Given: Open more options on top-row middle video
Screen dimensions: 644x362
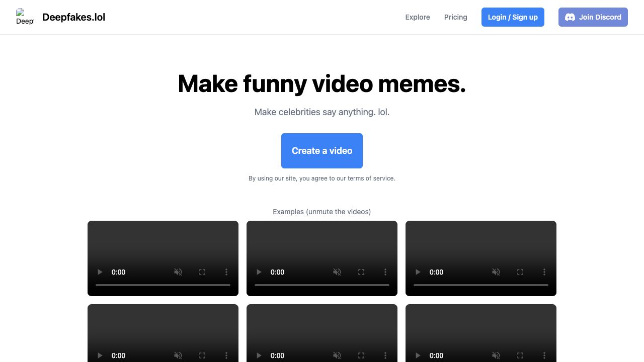Looking at the screenshot, I should [385, 272].
